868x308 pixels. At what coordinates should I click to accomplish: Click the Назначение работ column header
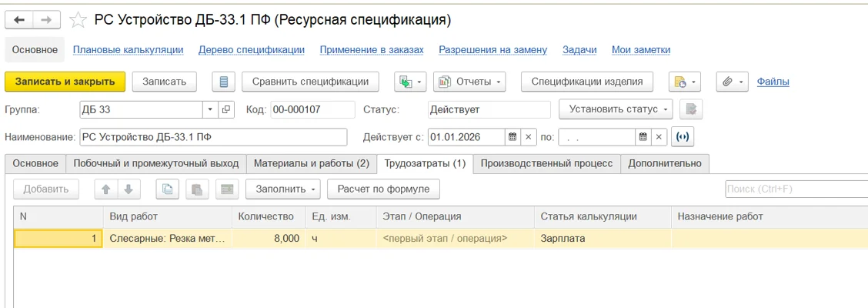(x=770, y=216)
